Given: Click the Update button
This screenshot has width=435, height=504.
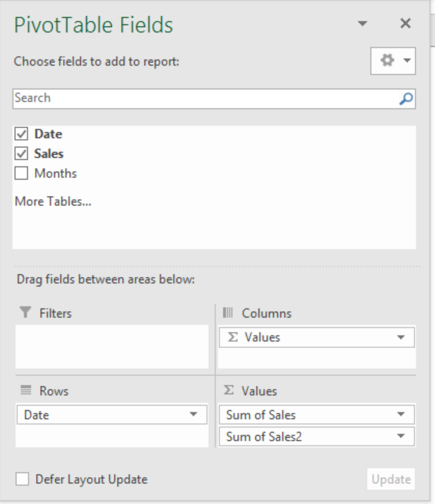Looking at the screenshot, I should [x=391, y=479].
